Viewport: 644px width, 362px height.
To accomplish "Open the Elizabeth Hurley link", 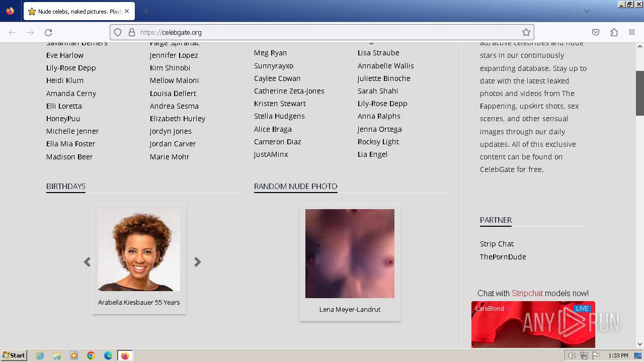I will 177,119.
